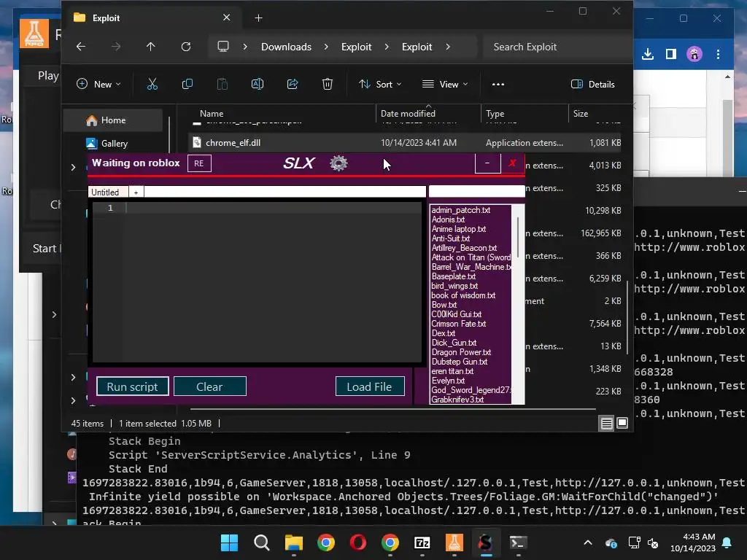The image size is (747, 560).
Task: Select Dex.txt script
Action: 443,333
